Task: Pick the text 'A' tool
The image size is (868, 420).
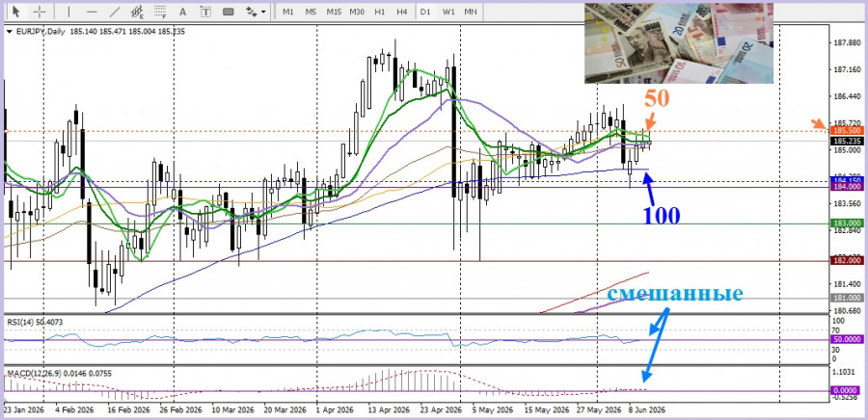Action: point(183,12)
